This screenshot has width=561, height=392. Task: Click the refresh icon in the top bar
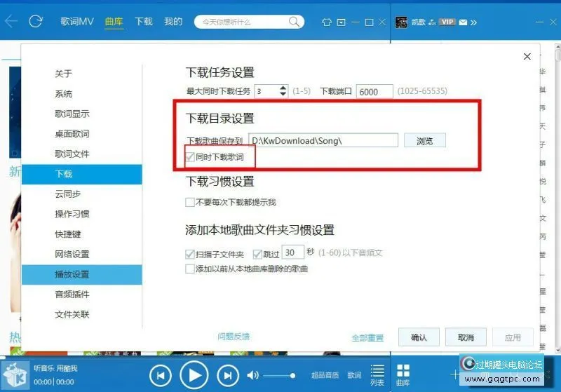pyautogui.click(x=36, y=22)
